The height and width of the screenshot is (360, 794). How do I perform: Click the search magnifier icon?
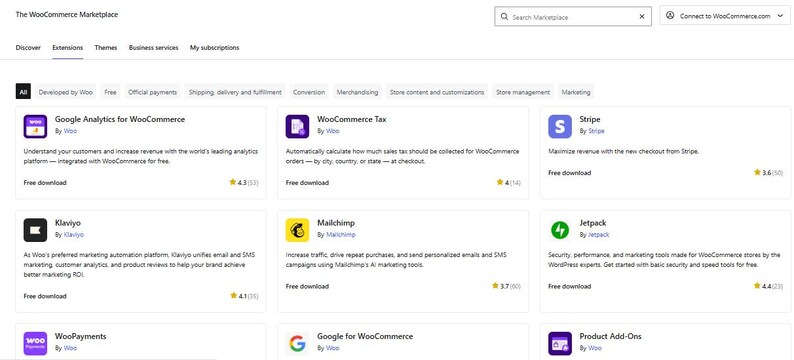pyautogui.click(x=504, y=17)
